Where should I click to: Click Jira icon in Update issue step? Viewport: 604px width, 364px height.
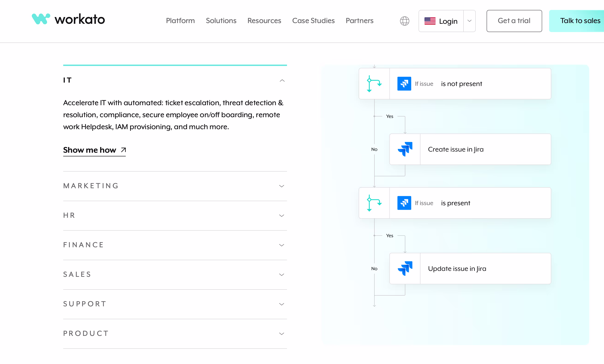(x=405, y=269)
